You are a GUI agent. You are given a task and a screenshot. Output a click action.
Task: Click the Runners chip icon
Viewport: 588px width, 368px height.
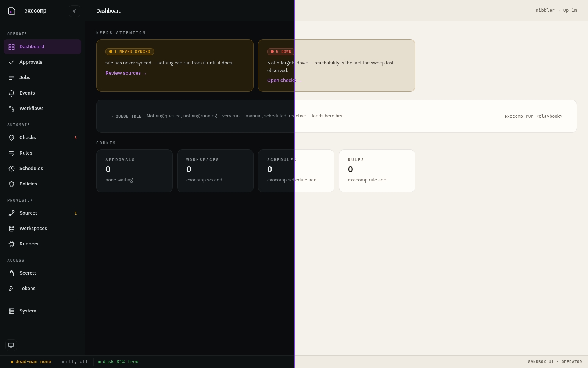pos(12,244)
